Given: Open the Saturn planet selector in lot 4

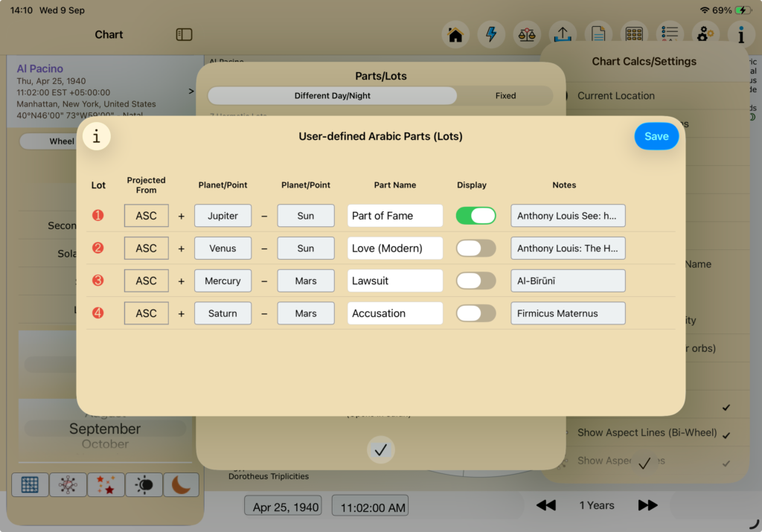Looking at the screenshot, I should [222, 313].
